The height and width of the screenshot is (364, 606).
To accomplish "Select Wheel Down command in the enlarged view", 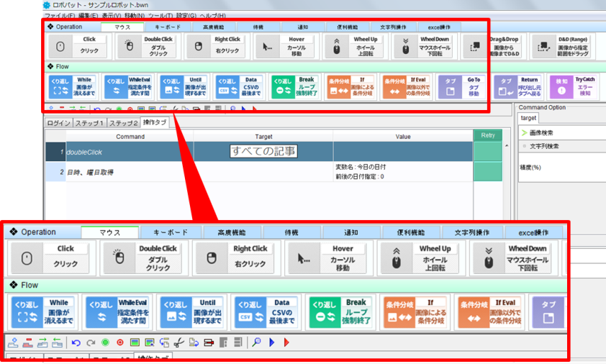I will click(x=513, y=258).
